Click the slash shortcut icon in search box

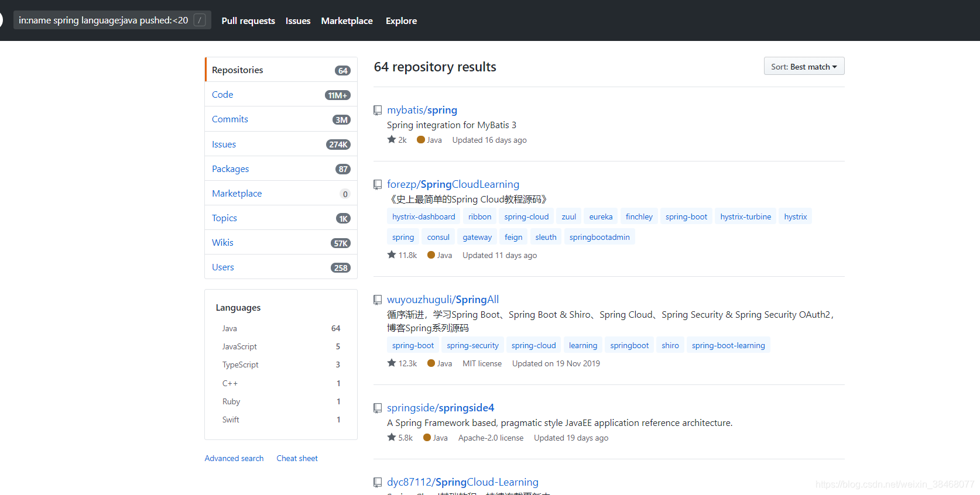[x=200, y=20]
